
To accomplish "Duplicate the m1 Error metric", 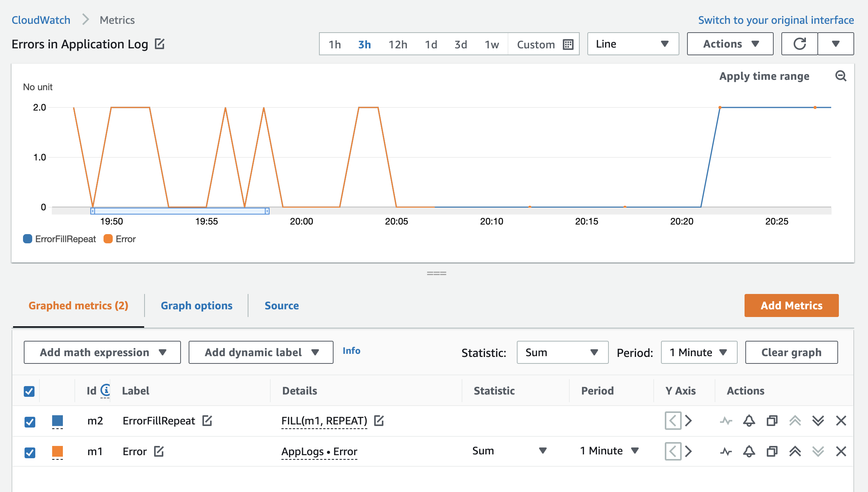I will (772, 451).
